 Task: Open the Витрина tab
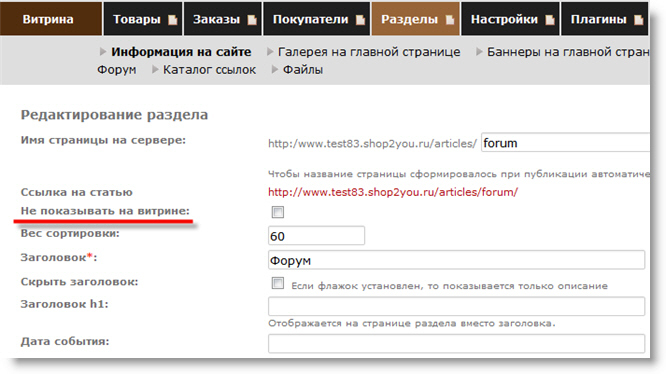[51, 19]
